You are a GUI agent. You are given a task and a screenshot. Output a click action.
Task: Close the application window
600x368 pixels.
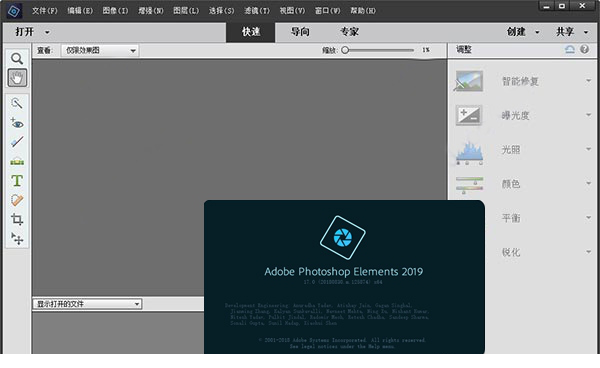[x=582, y=6]
